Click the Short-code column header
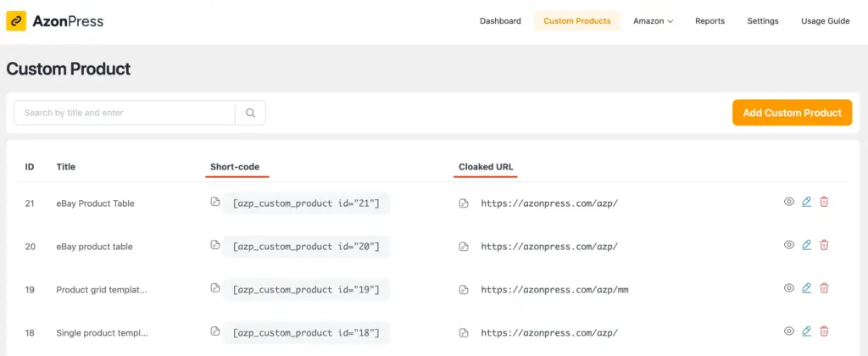Screen dimensions: 868x356 click(235, 167)
